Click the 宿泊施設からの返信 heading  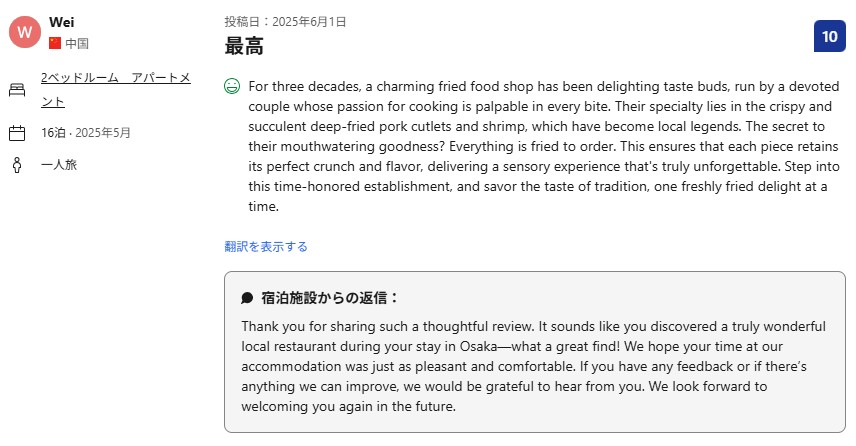click(x=330, y=298)
